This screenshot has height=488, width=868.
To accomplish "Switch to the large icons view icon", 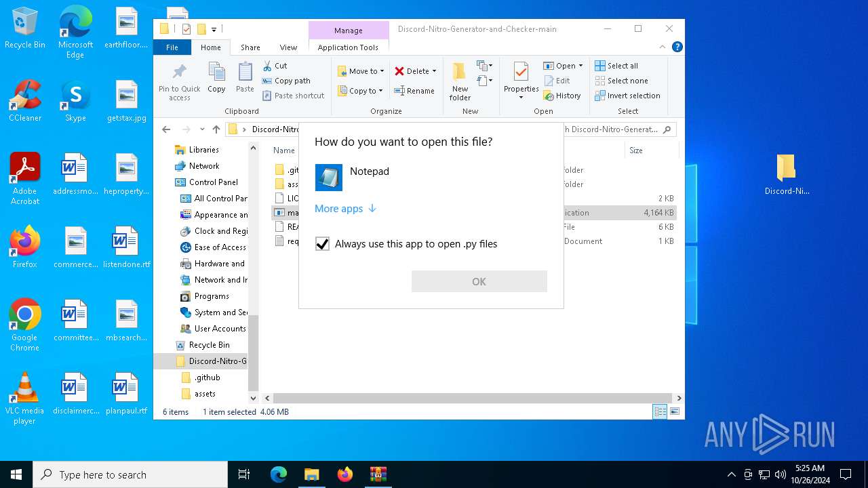I will click(675, 411).
